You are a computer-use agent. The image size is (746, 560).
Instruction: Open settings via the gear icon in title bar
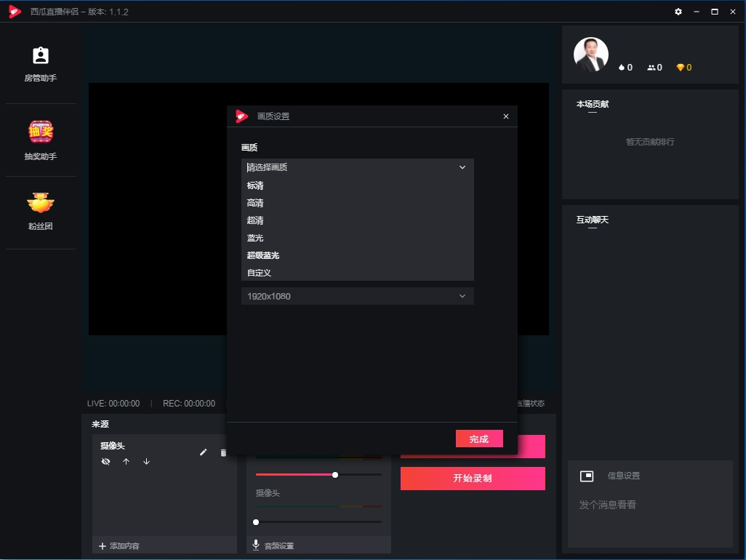[678, 12]
